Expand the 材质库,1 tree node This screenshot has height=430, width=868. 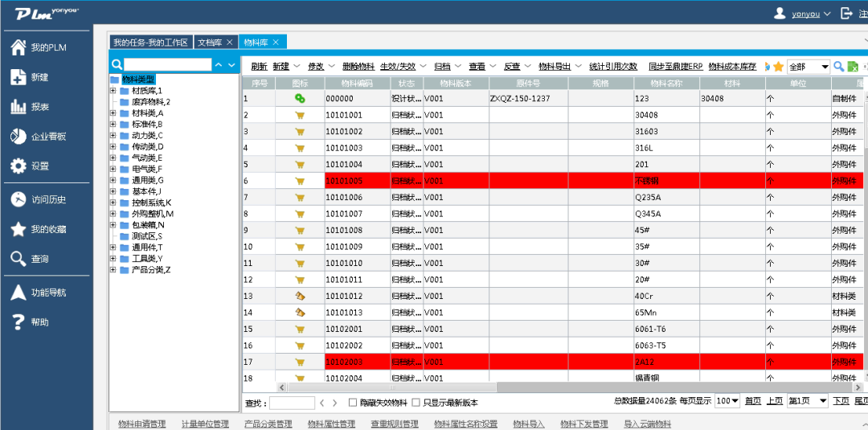pyautogui.click(x=113, y=91)
